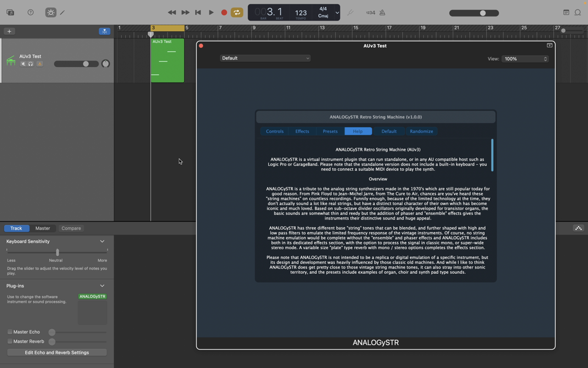
Task: Toggle the tuner icon
Action: click(x=350, y=12)
